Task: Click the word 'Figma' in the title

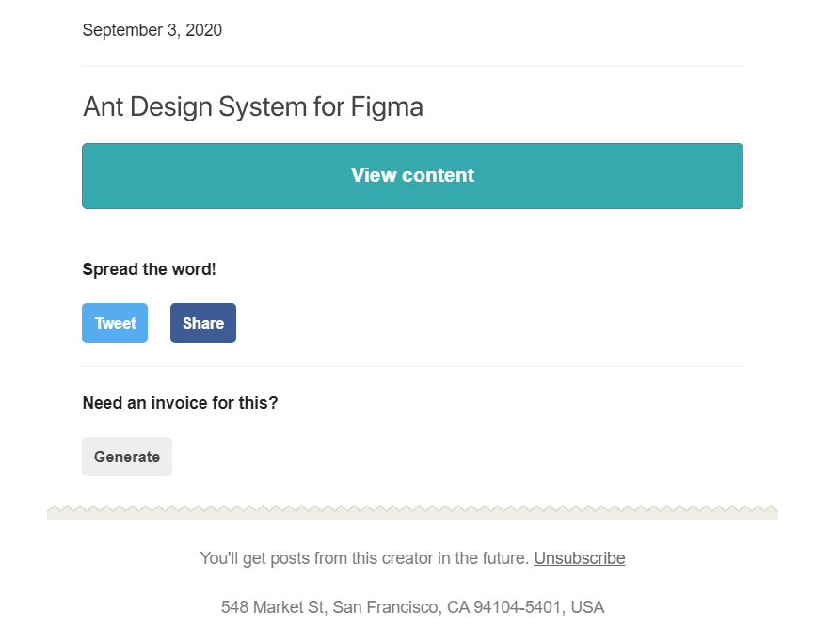Action: (x=387, y=107)
